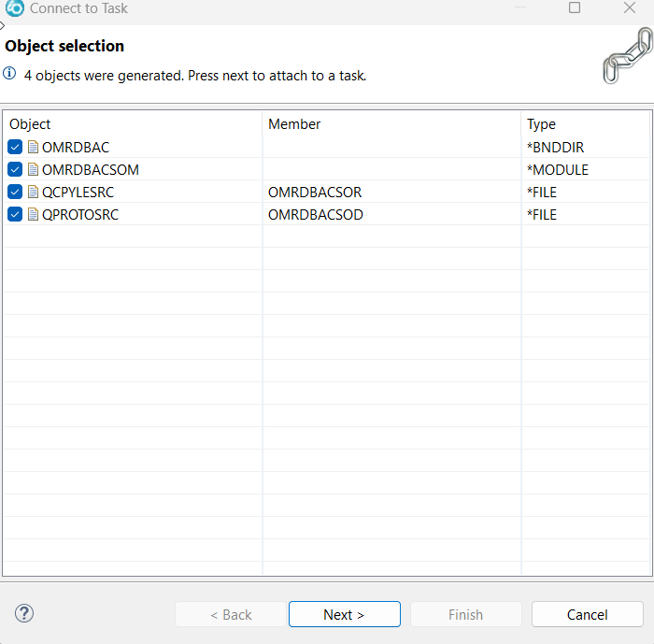
Task: Uncheck the OMRDBAC object checkbox
Action: [x=15, y=147]
